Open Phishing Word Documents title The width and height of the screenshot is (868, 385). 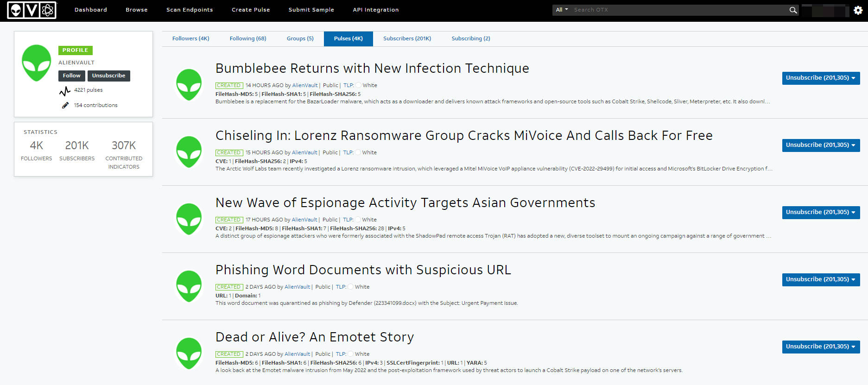[x=363, y=270]
